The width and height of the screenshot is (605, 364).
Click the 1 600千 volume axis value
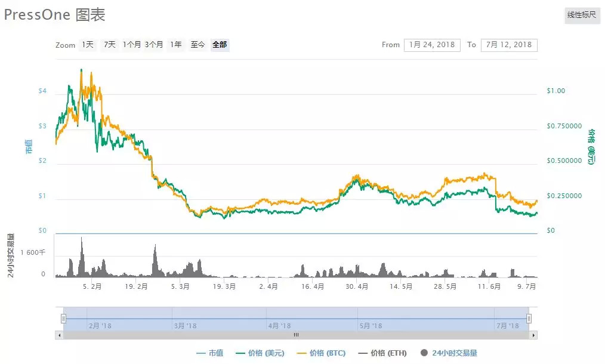(33, 252)
